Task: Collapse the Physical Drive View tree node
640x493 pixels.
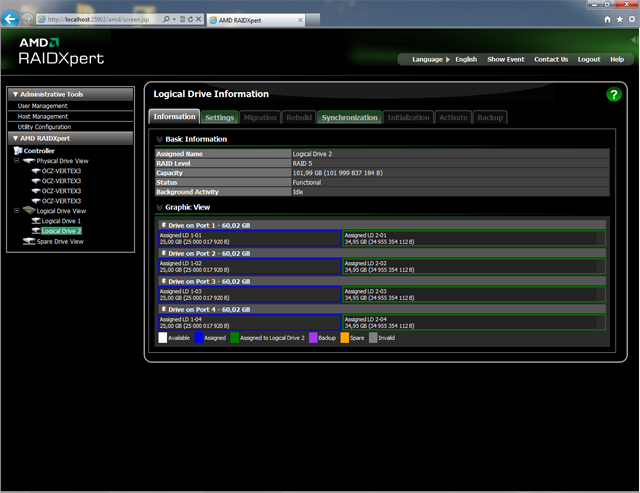Action: click(16, 161)
